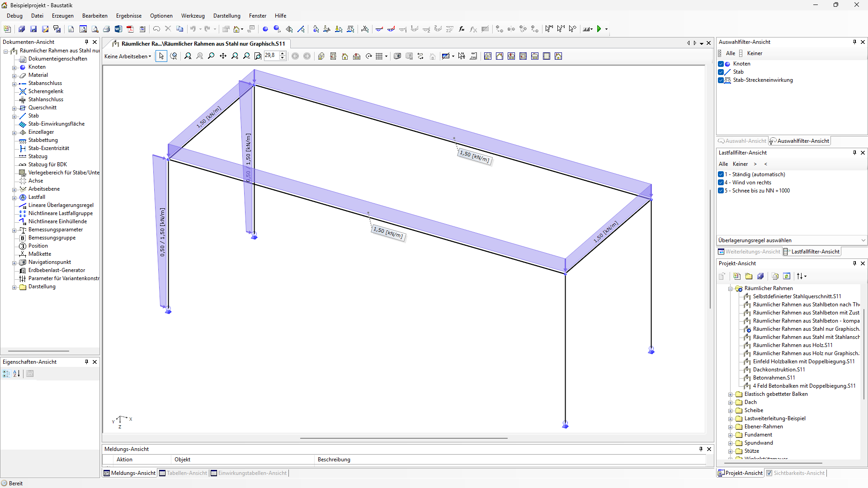Image resolution: width=868 pixels, height=488 pixels.
Task: Click 'Alle' in the Auswahlfilter-Ansicht
Action: 731,53
